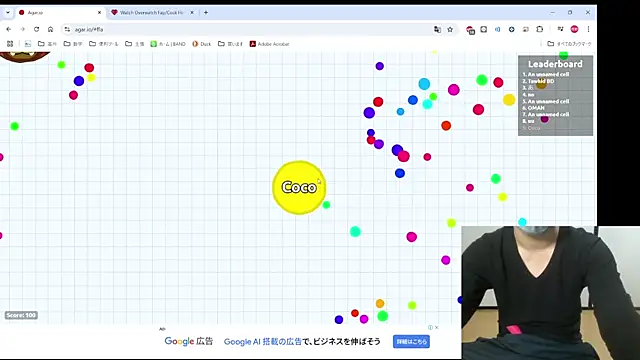The height and width of the screenshot is (360, 640).
Task: Open the apps grid in bookmarks bar
Action: (x=10, y=44)
